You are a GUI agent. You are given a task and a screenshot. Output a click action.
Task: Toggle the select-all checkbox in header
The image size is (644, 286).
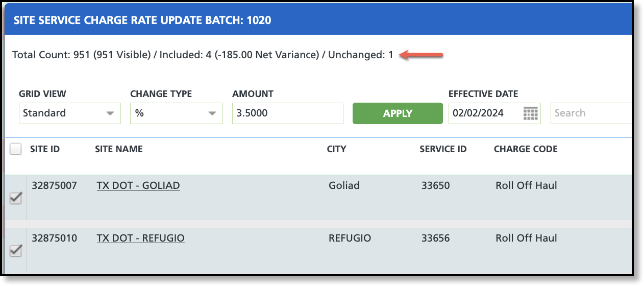coord(16,149)
